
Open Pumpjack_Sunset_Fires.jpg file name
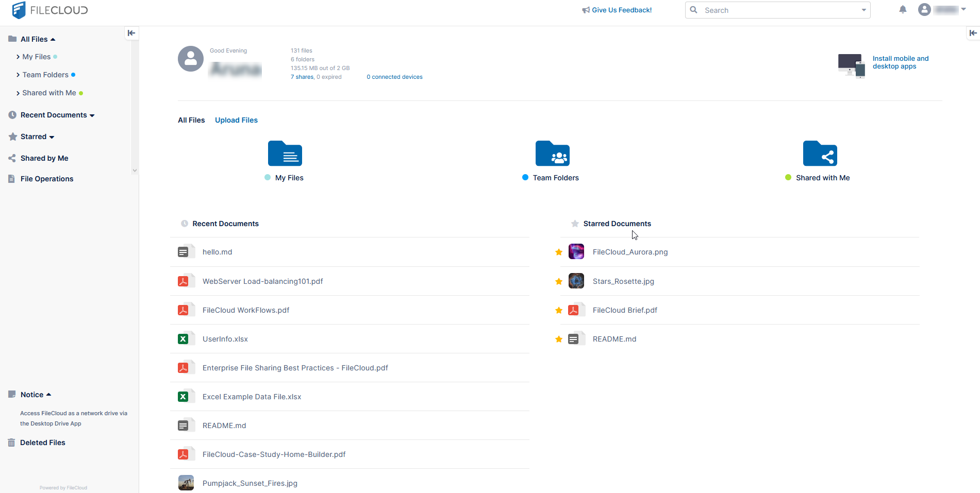pos(250,483)
